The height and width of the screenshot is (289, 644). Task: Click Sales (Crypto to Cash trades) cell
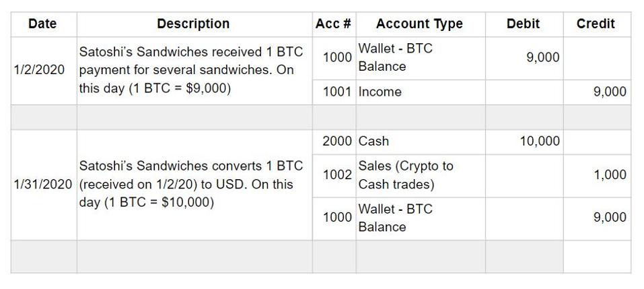(406, 174)
